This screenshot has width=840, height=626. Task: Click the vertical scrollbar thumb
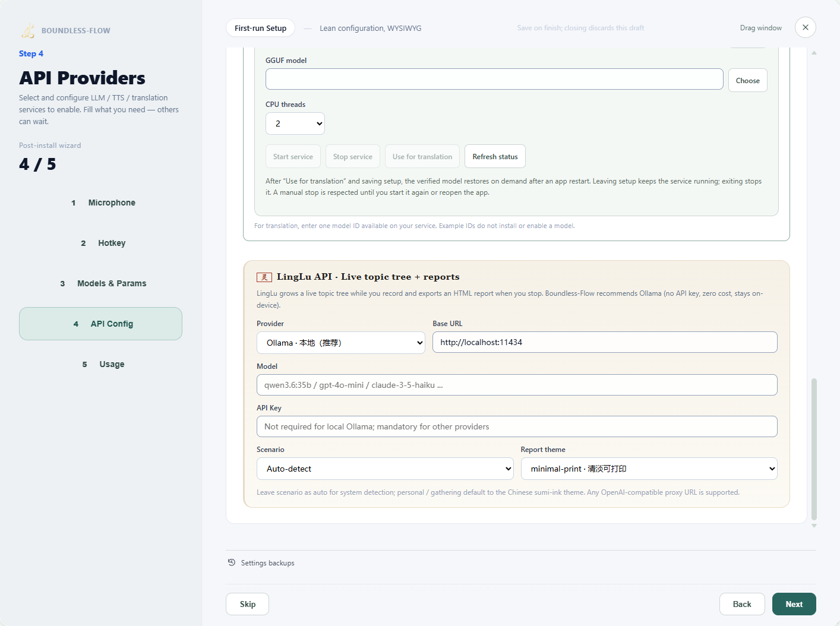[x=814, y=449]
